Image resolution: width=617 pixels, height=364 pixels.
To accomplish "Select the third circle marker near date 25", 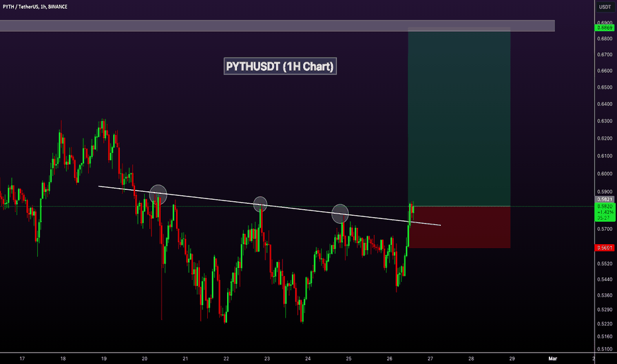I will [x=340, y=214].
